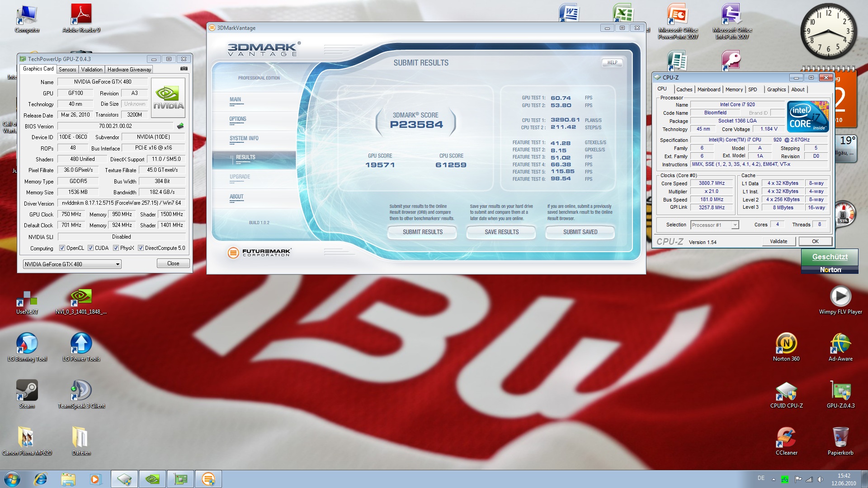Open the Papierkorb recycle bin
The height and width of the screenshot is (488, 868).
840,441
